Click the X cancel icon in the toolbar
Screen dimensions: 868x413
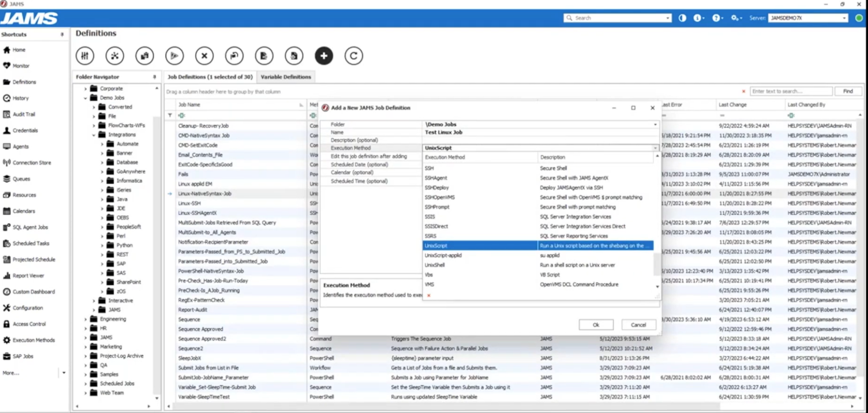[x=204, y=56]
